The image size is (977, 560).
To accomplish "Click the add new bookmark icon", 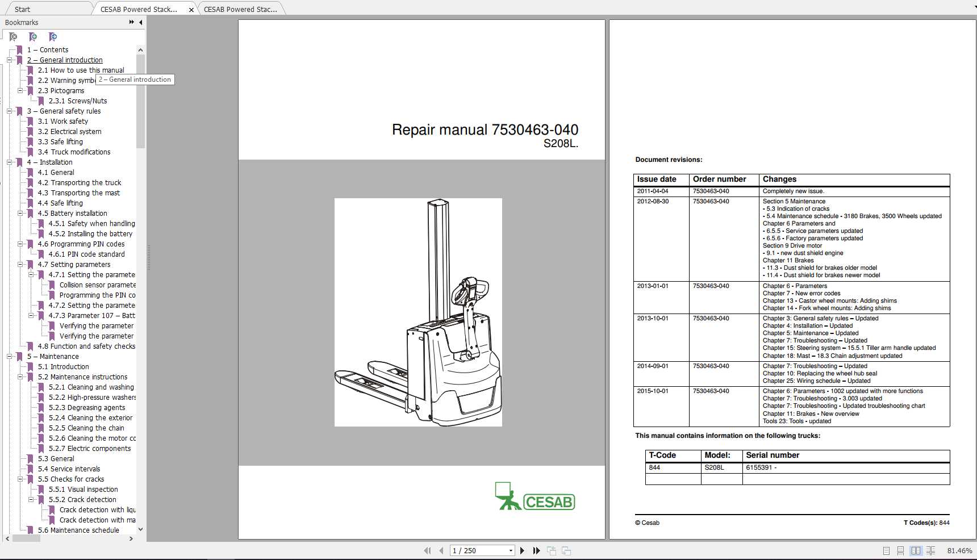I will point(33,37).
